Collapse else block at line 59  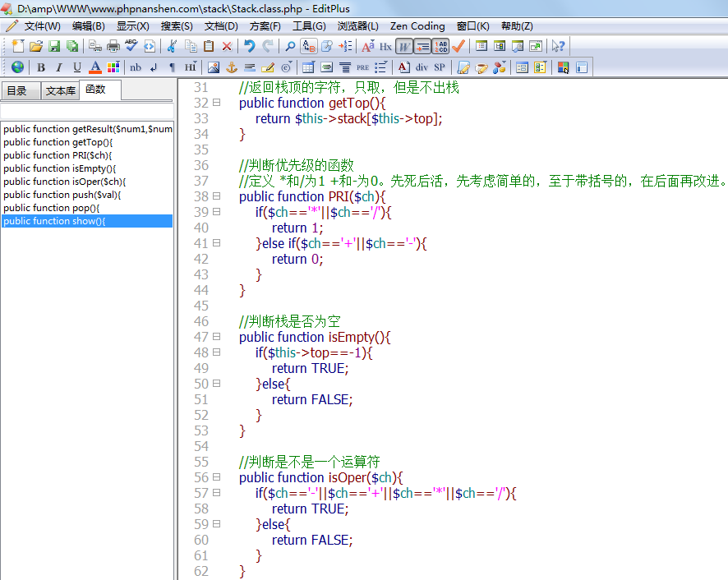point(216,524)
